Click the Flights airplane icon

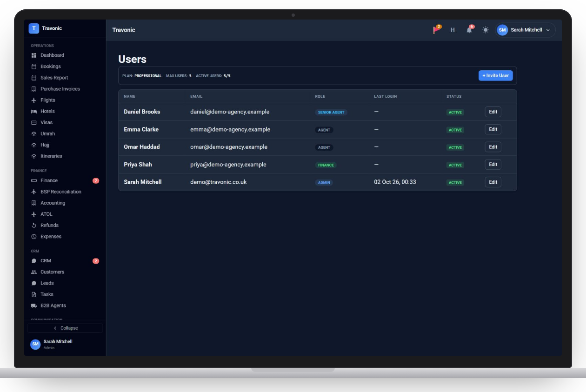pos(33,100)
